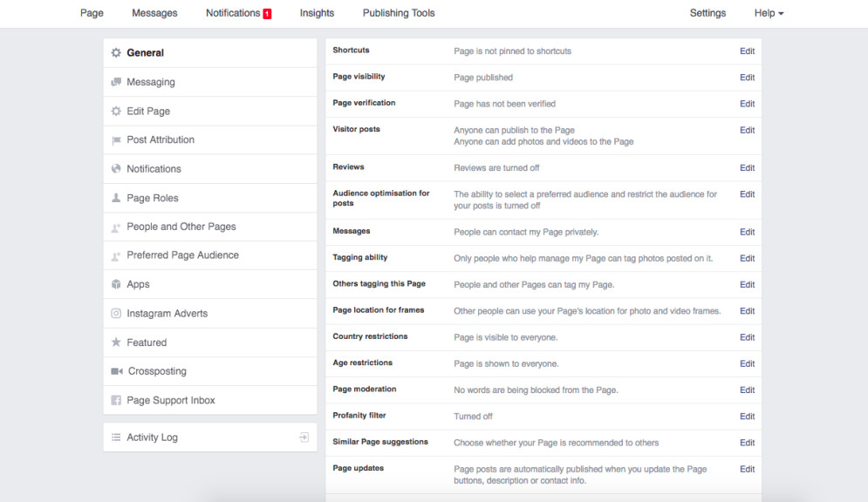The width and height of the screenshot is (868, 502).
Task: Click the Activity Log exit arrow icon
Action: [x=304, y=438]
